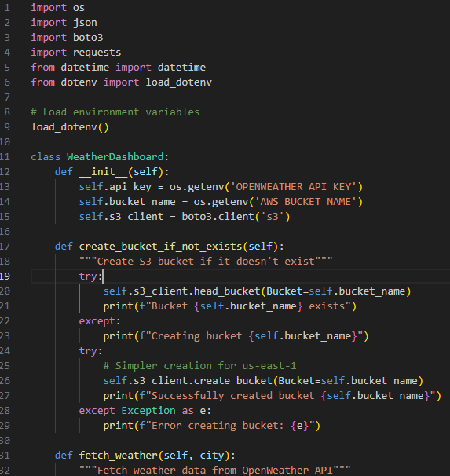The width and height of the screenshot is (450, 476).
Task: Click the __init__ method name
Action: click(x=103, y=172)
